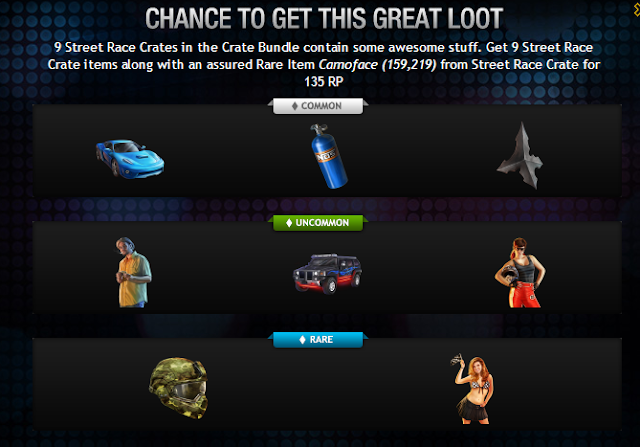Click the 135 RP price text
This screenshot has height=447, width=640.
(x=324, y=82)
